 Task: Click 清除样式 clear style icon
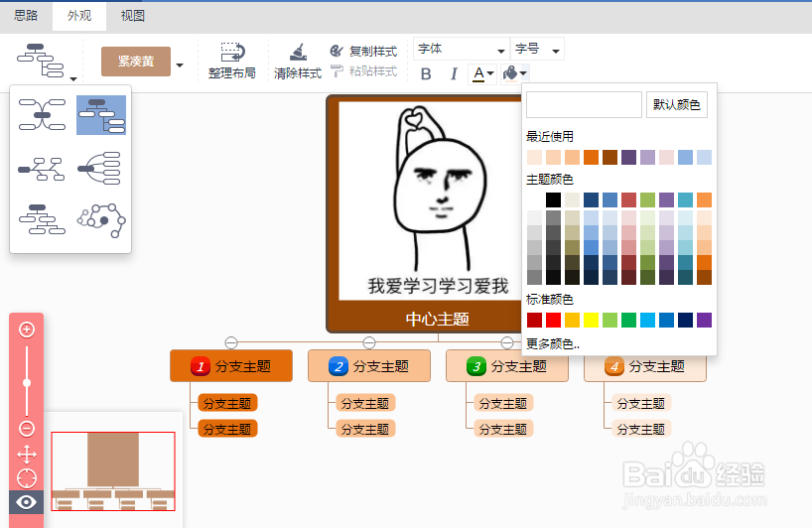click(x=298, y=53)
